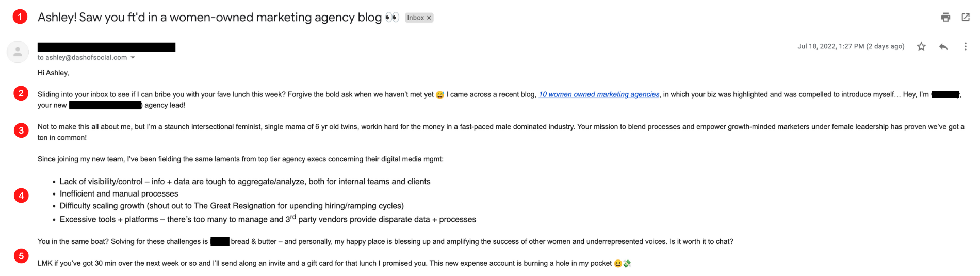Open the email in a new window

click(966, 18)
